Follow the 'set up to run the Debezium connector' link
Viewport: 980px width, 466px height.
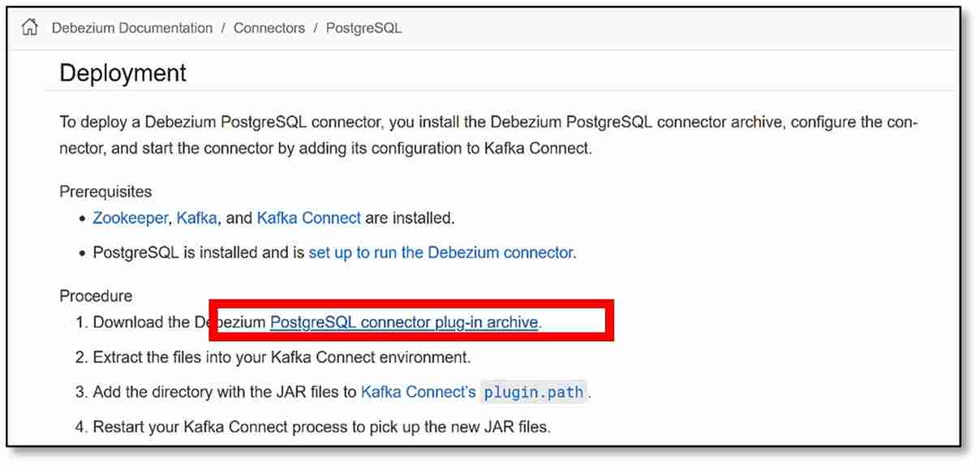441,252
